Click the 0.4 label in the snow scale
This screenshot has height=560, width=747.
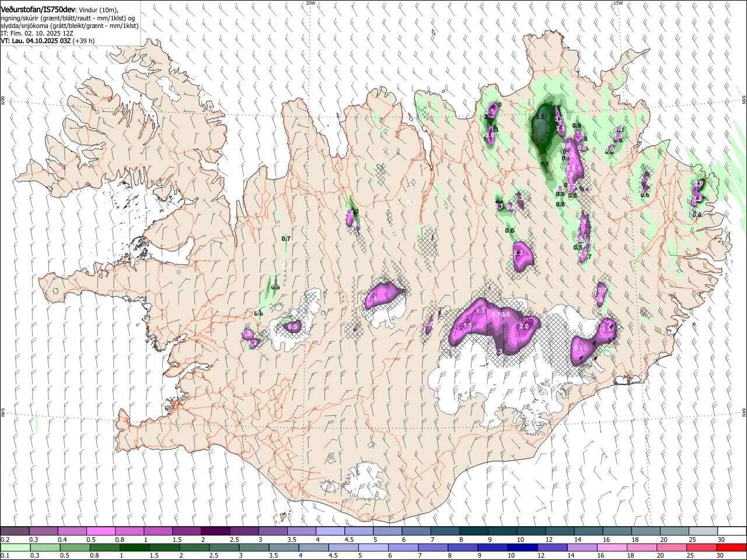click(x=62, y=540)
